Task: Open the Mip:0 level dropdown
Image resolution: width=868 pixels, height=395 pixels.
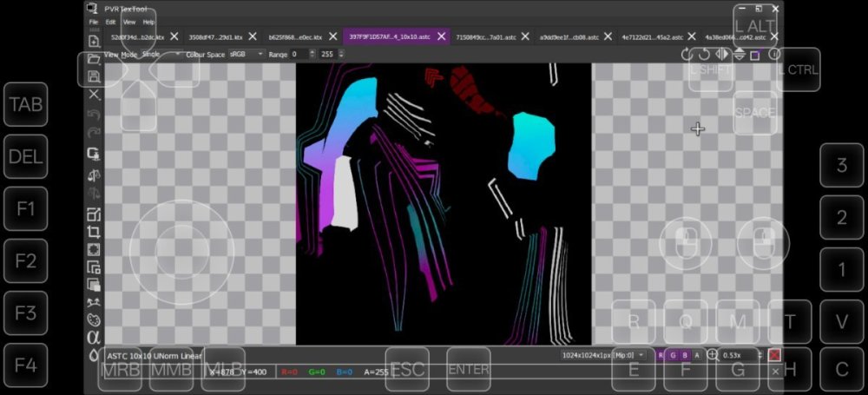Action: (603, 355)
